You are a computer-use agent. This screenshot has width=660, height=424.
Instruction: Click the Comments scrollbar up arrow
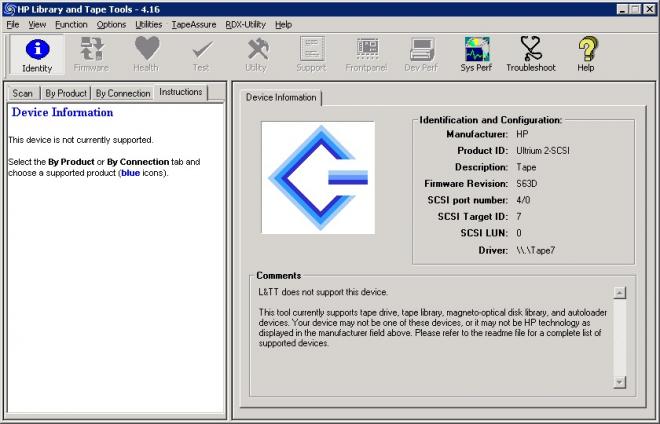pyautogui.click(x=620, y=293)
